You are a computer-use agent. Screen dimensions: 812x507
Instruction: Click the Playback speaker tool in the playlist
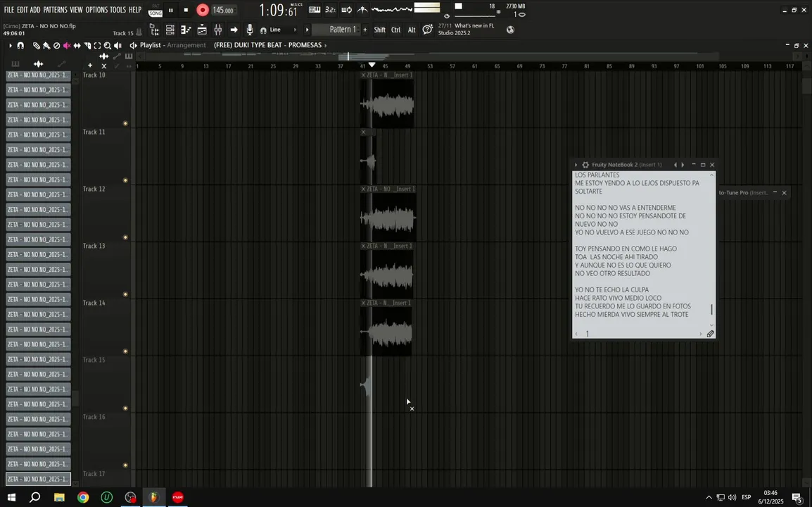coord(118,46)
